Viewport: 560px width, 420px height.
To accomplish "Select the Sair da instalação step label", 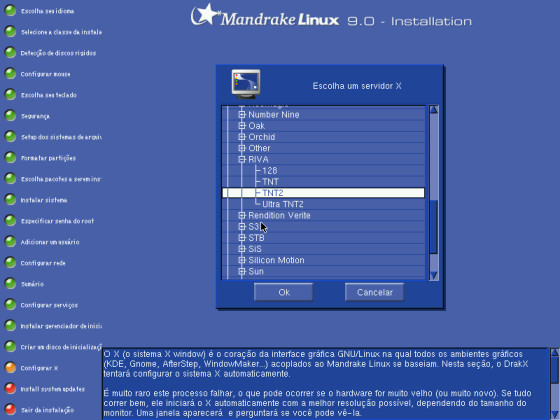I will click(47, 410).
